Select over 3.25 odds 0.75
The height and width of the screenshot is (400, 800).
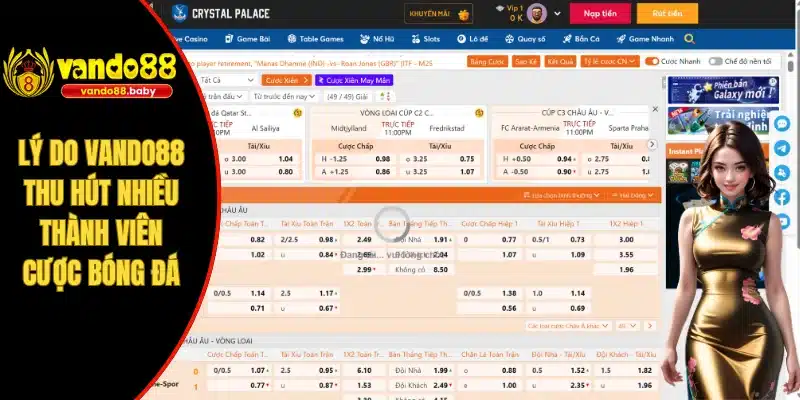coord(440,159)
